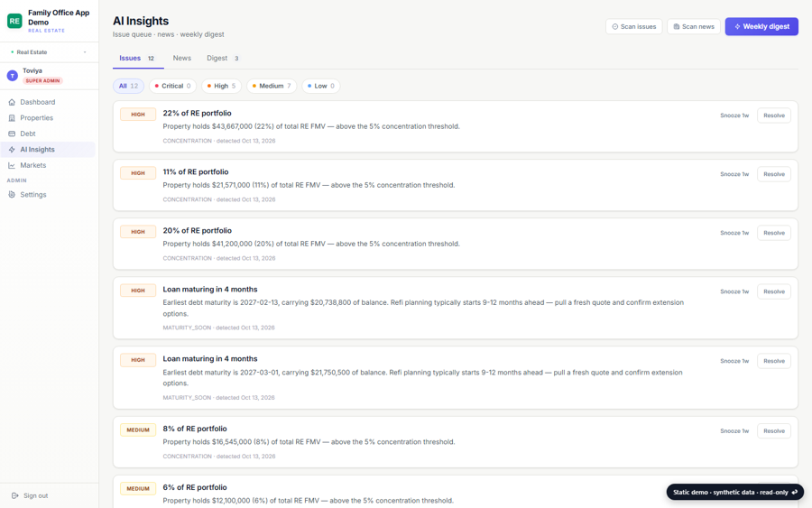Snooze the 22% of RE portfolio issue
This screenshot has width=812, height=508.
[734, 115]
